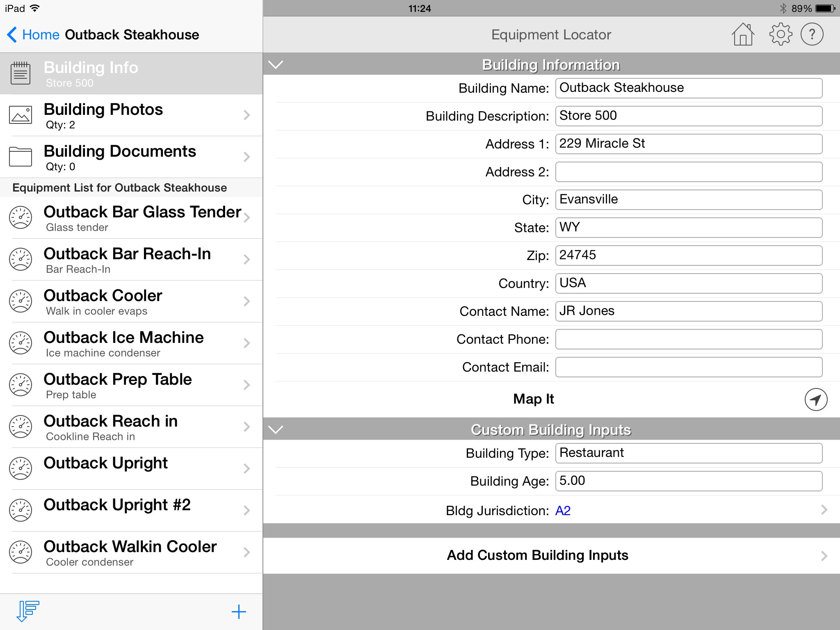This screenshot has height=630, width=840.
Task: Tap the empty Address 2 field
Action: [689, 172]
